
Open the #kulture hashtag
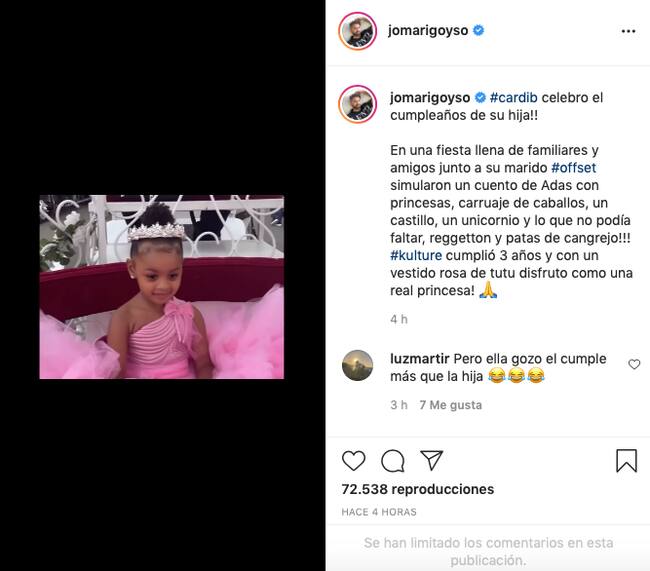pos(416,255)
